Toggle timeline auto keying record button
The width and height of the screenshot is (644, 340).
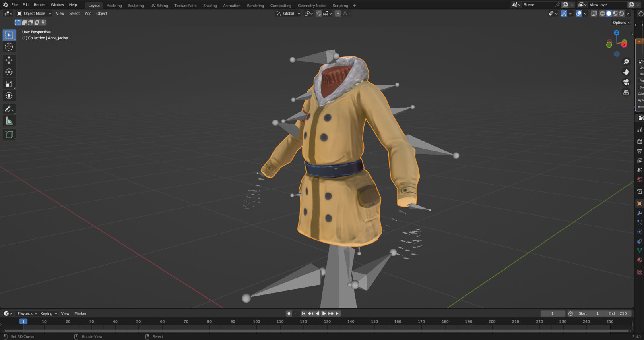pyautogui.click(x=289, y=313)
